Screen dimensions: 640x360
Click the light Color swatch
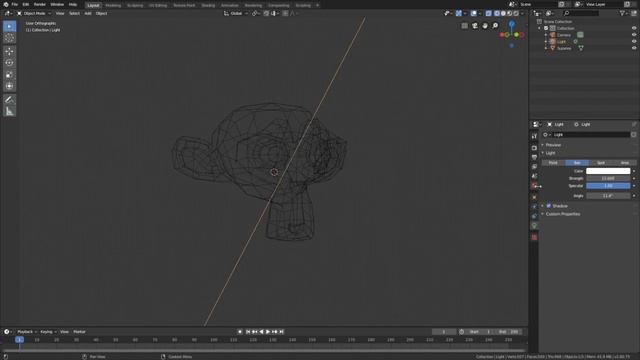pyautogui.click(x=608, y=171)
